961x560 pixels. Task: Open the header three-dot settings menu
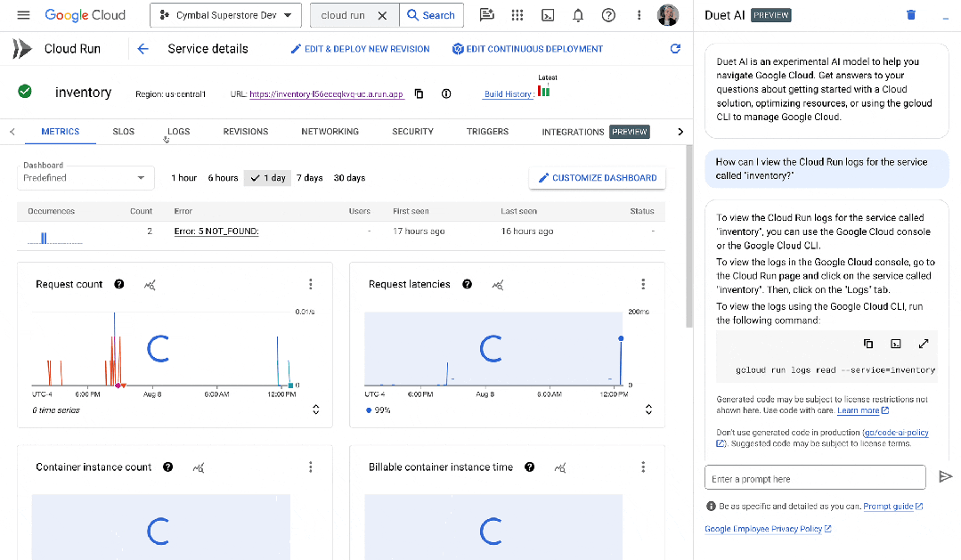(639, 15)
